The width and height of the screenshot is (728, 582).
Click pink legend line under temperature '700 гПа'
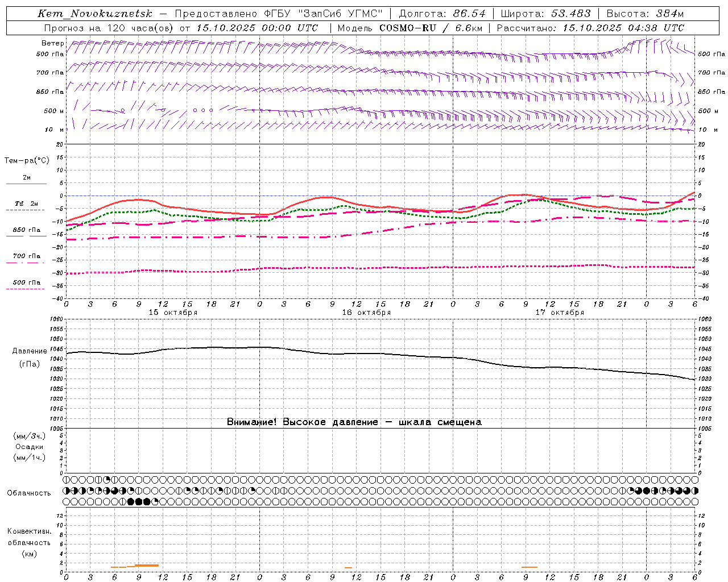[x=26, y=263]
